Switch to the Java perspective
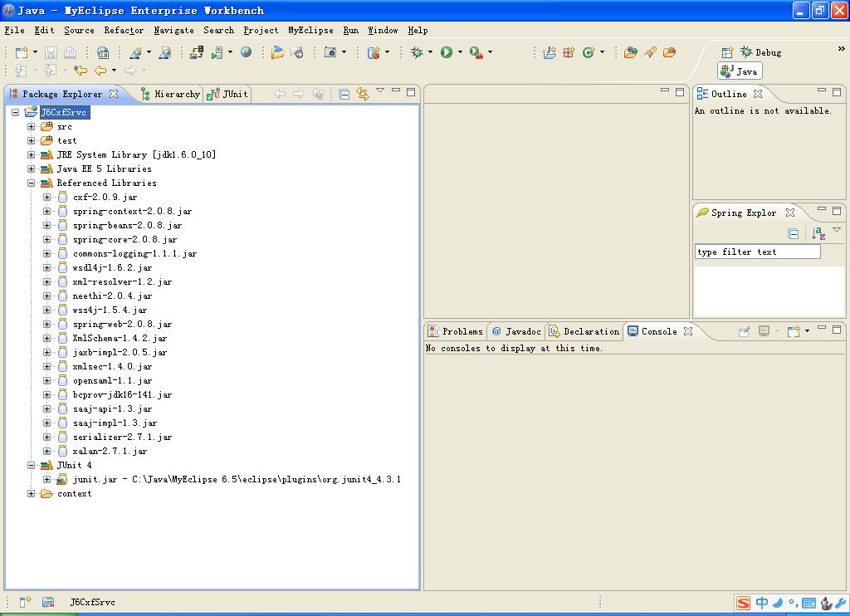The height and width of the screenshot is (616, 850). (x=740, y=71)
